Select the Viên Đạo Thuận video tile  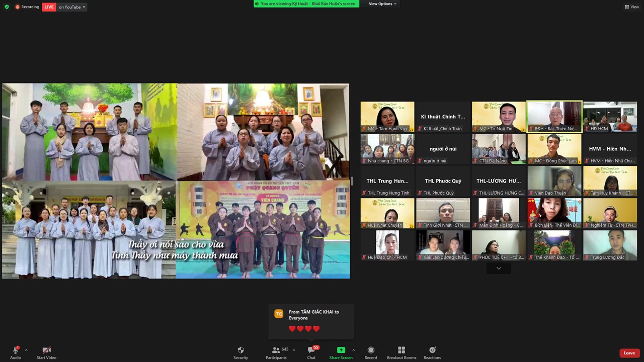click(554, 182)
